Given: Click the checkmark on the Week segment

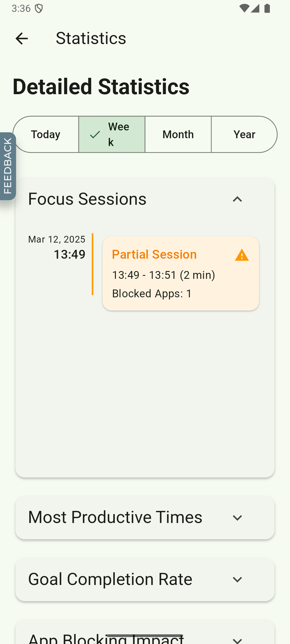Looking at the screenshot, I should pyautogui.click(x=95, y=134).
